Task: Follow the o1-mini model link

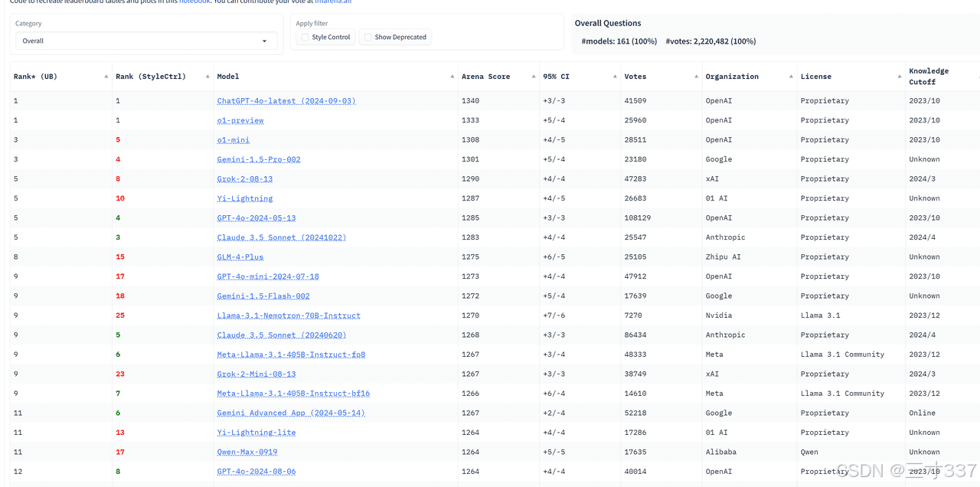Action: coord(234,140)
